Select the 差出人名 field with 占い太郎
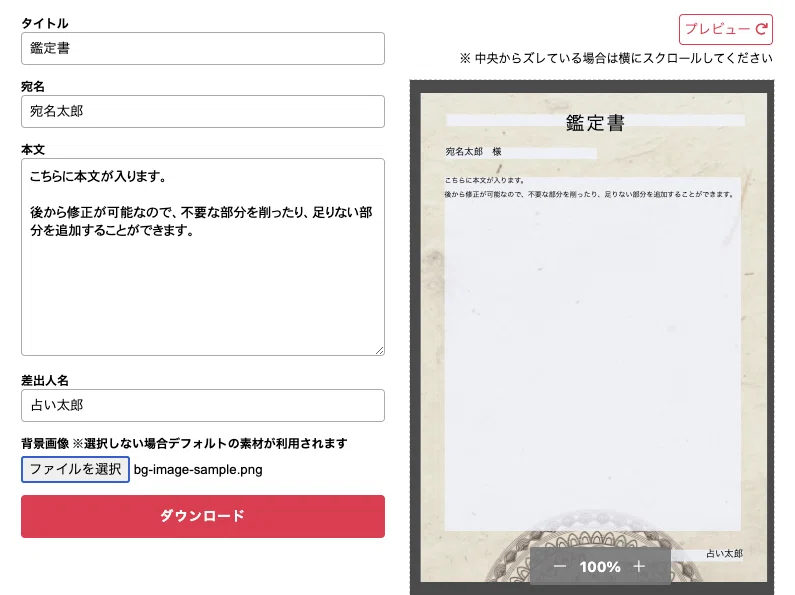Viewport: 795px width, 595px height. 203,405
